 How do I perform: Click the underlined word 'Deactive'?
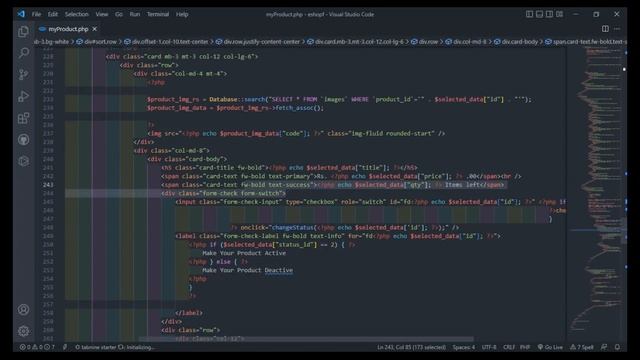coord(278,270)
